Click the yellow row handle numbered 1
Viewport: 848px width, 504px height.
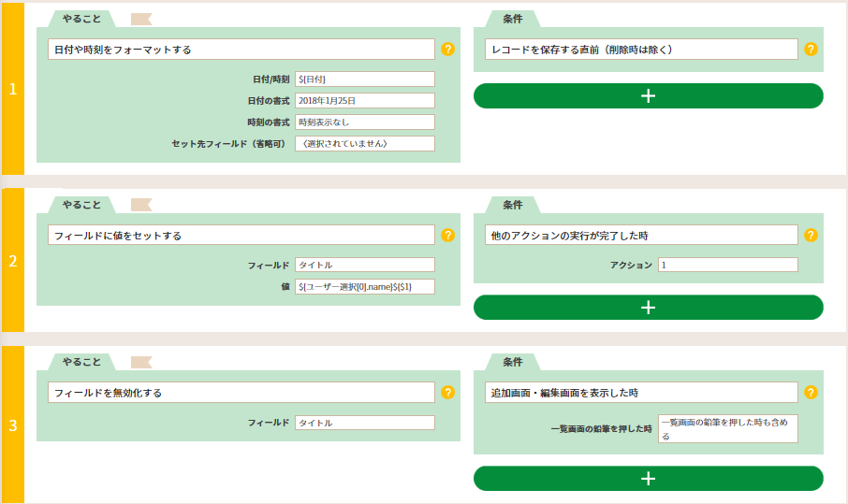click(13, 89)
